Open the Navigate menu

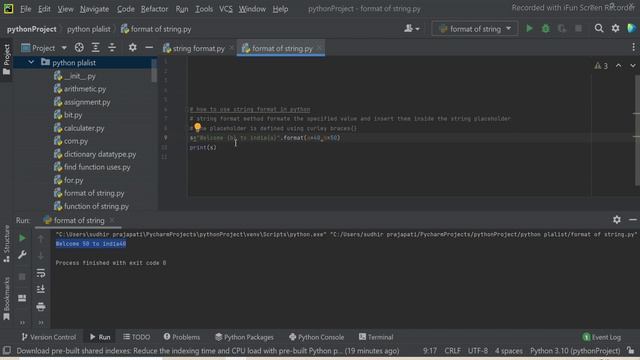94,9
